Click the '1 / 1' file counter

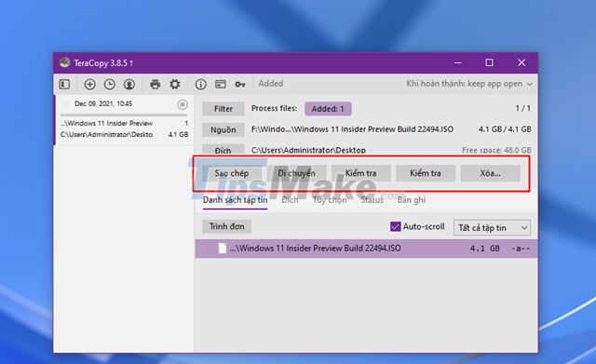[x=523, y=108]
